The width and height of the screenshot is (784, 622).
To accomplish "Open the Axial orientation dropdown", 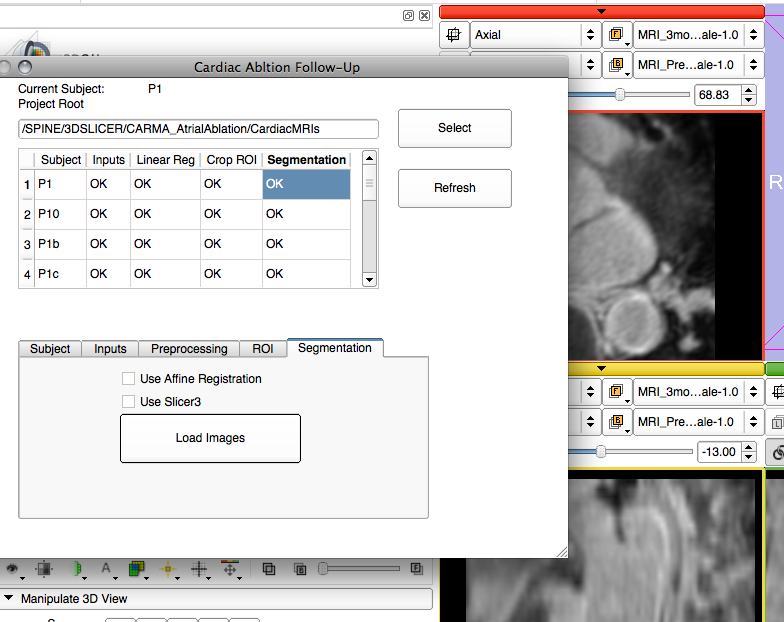I will pos(534,35).
